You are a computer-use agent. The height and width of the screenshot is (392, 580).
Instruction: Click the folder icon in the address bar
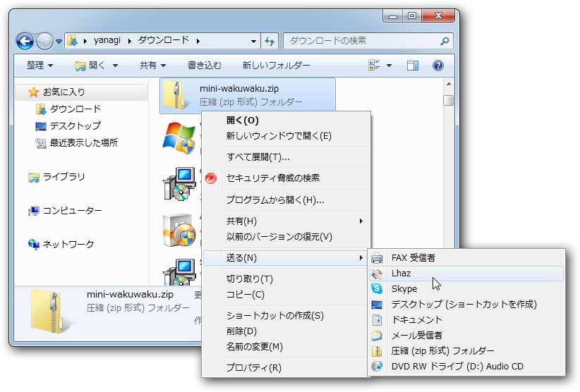point(72,41)
